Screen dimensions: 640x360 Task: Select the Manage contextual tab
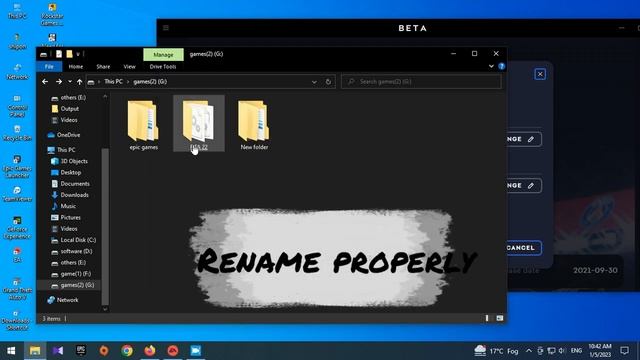(x=163, y=54)
